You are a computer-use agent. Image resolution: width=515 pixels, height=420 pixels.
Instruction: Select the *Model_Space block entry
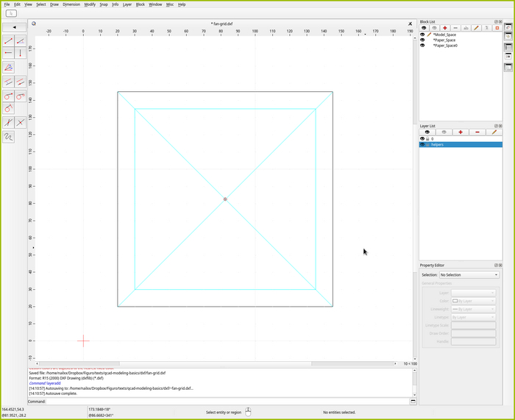[444, 35]
